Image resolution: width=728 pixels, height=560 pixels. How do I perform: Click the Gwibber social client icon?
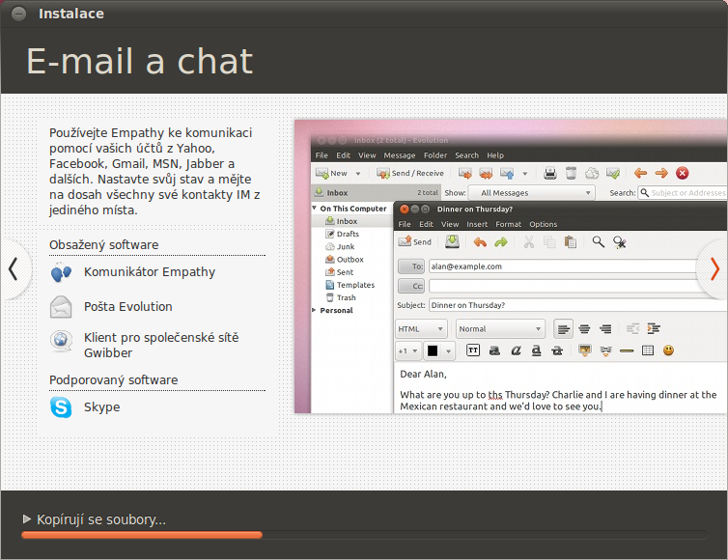(61, 341)
